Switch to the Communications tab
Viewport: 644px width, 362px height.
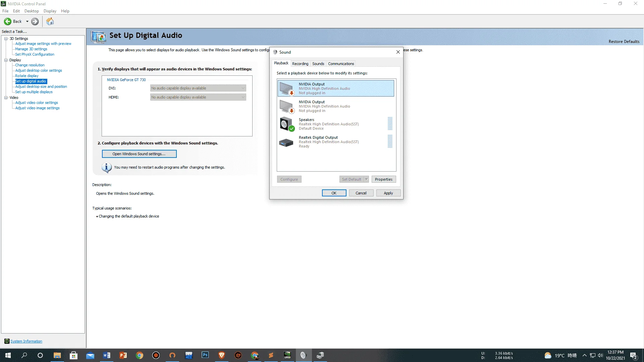[x=341, y=64]
